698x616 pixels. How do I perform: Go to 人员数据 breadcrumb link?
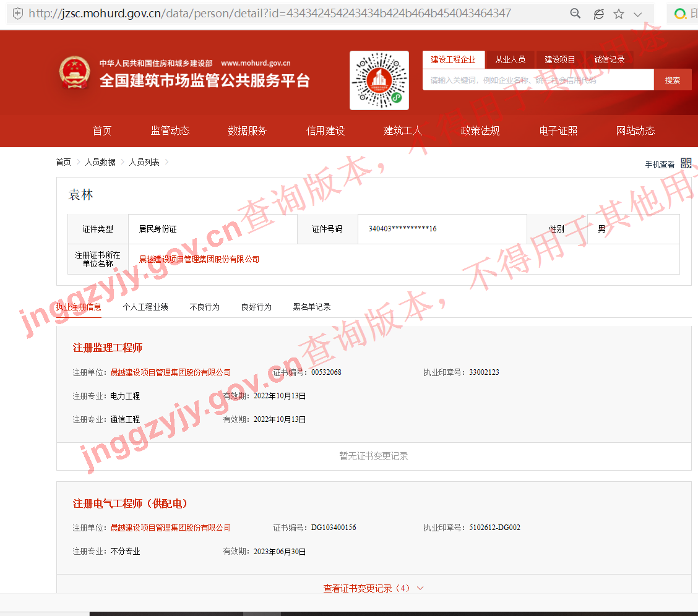(x=100, y=162)
